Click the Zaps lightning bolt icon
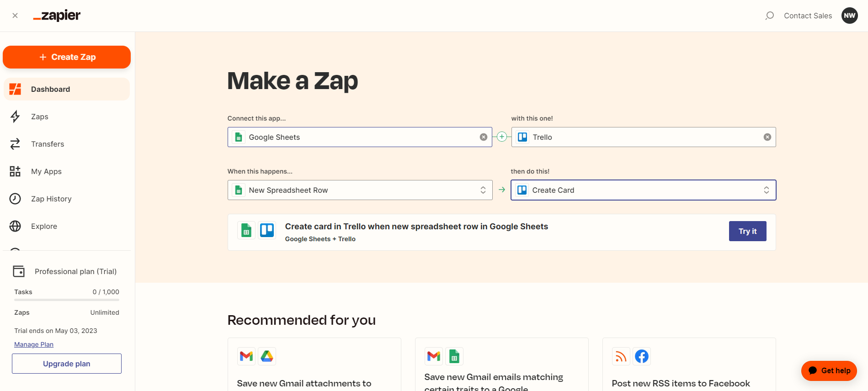This screenshot has height=391, width=868. (x=15, y=116)
